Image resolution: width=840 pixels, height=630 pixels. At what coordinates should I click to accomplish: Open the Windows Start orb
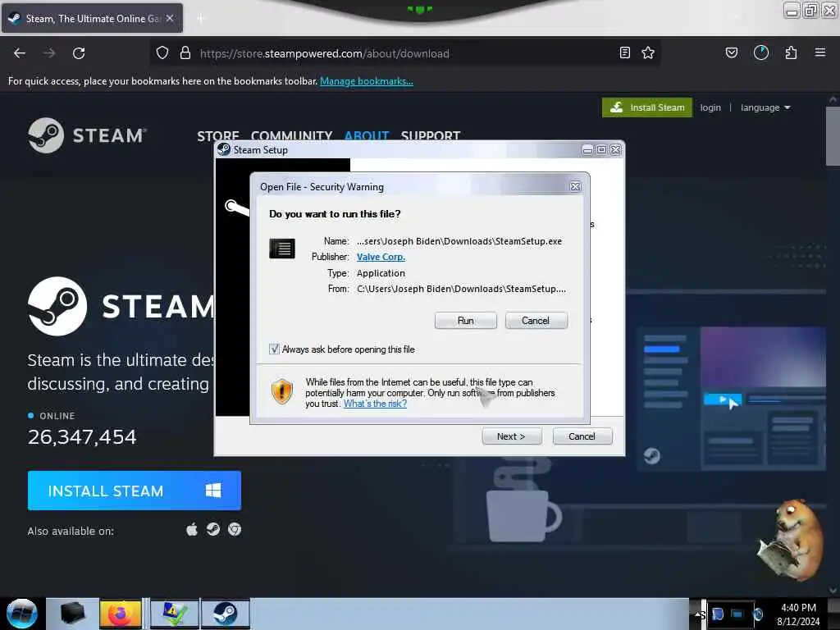pos(22,614)
